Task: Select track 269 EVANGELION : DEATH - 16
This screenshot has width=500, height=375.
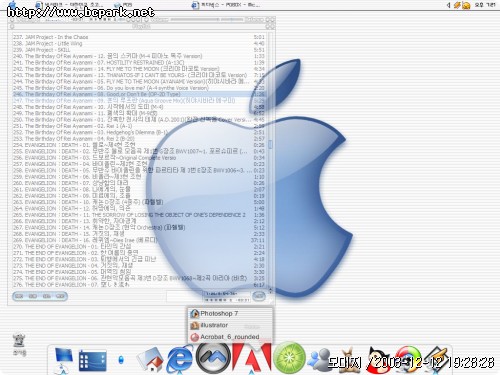Action: [139, 240]
